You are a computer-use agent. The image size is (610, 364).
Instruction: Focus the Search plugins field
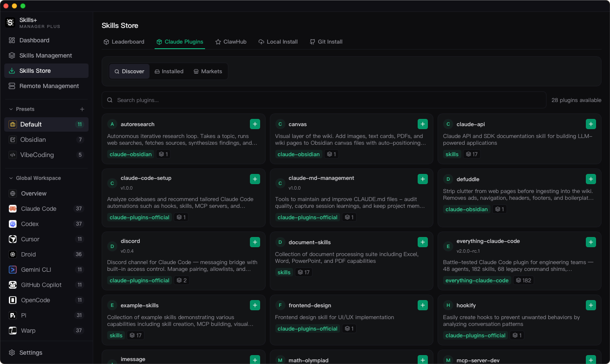(x=324, y=100)
